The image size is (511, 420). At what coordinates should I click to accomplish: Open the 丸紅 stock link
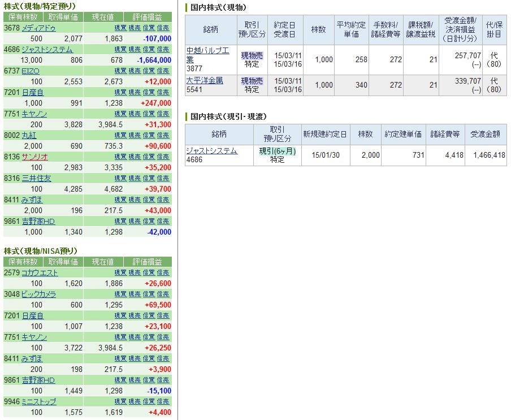click(28, 135)
